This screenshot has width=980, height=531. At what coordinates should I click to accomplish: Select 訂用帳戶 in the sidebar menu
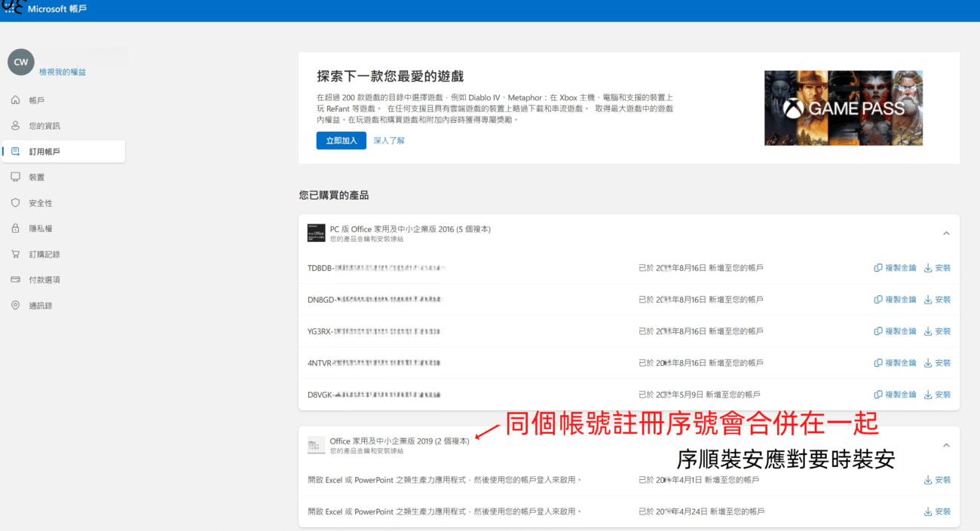44,151
